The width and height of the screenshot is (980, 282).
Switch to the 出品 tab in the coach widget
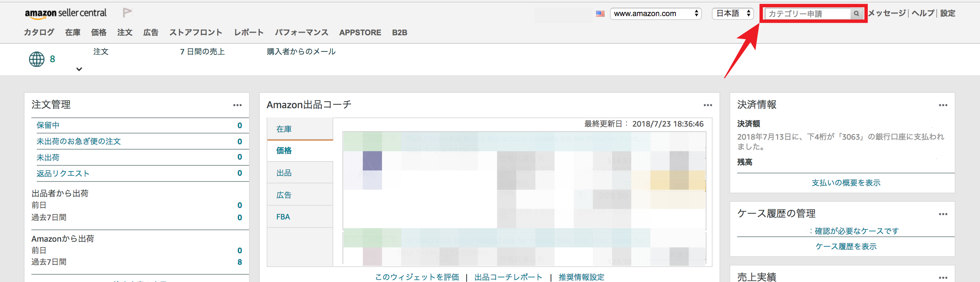coord(300,173)
